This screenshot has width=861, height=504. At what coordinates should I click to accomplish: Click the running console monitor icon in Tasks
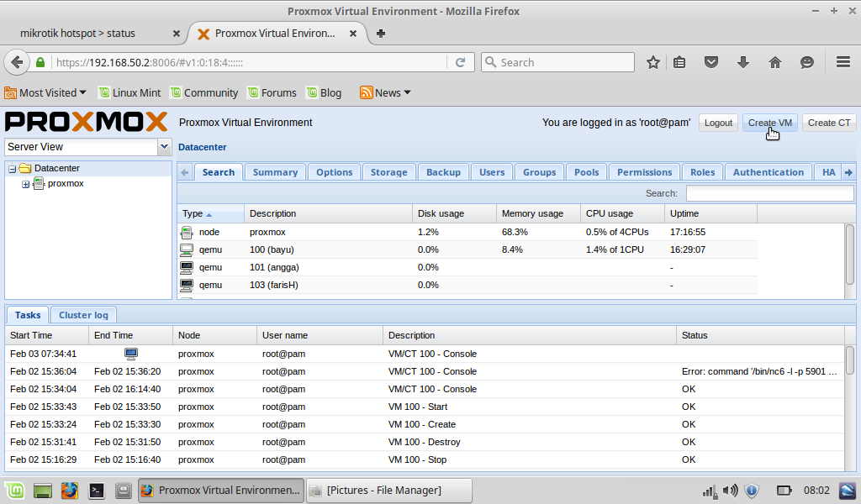coord(130,354)
